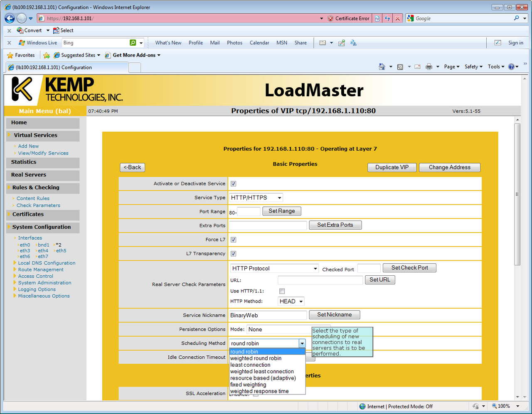This screenshot has width=532, height=414.
Task: Open the Persistence Mode dropdown
Action: pos(288,329)
